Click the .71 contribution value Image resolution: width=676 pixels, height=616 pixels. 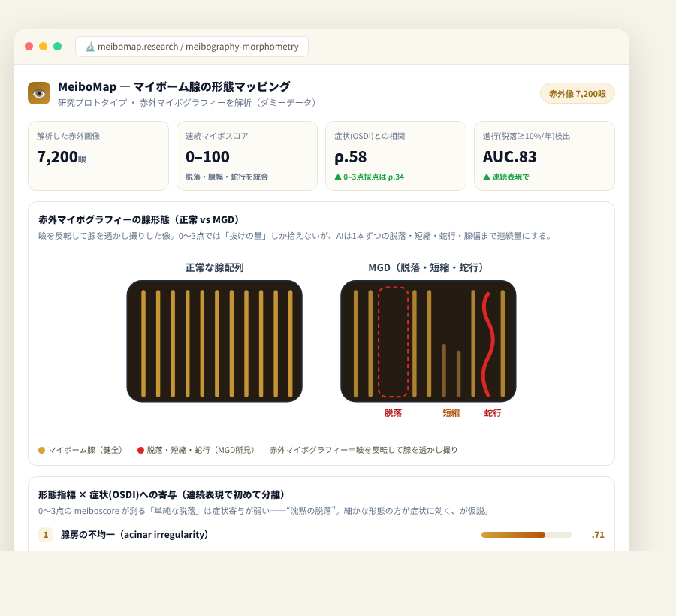click(x=598, y=535)
